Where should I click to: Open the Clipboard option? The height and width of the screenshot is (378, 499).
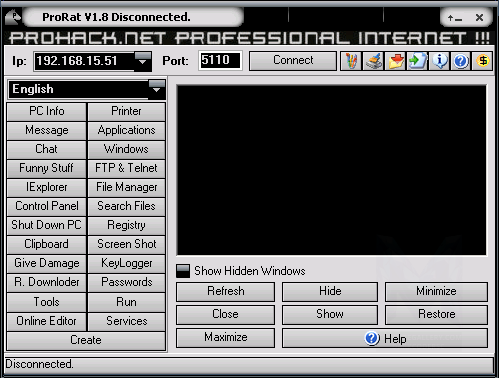point(46,244)
